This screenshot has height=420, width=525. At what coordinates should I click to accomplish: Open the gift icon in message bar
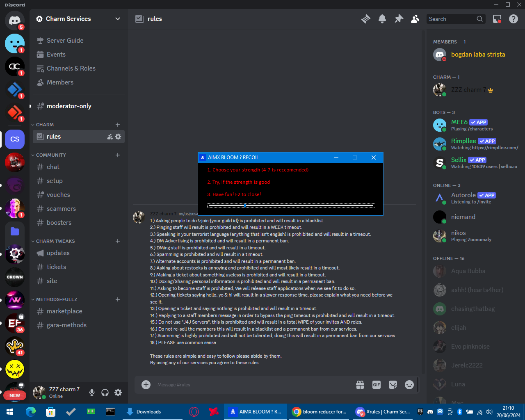pos(360,385)
